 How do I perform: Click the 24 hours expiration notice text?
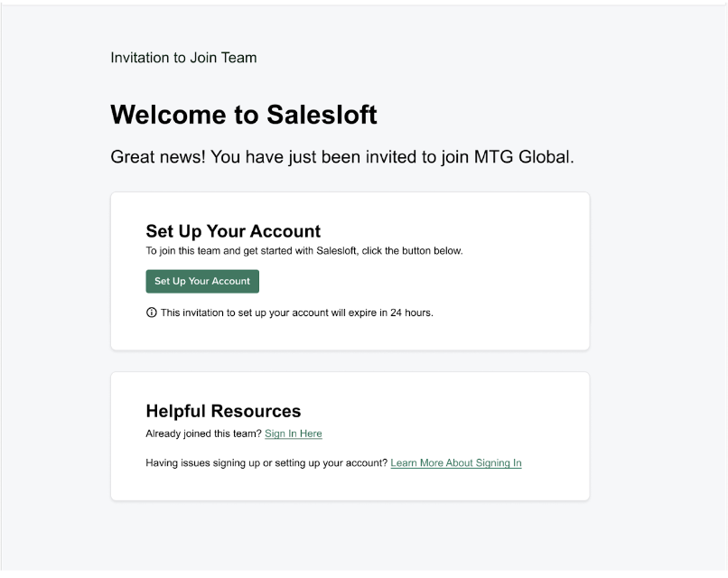[296, 312]
